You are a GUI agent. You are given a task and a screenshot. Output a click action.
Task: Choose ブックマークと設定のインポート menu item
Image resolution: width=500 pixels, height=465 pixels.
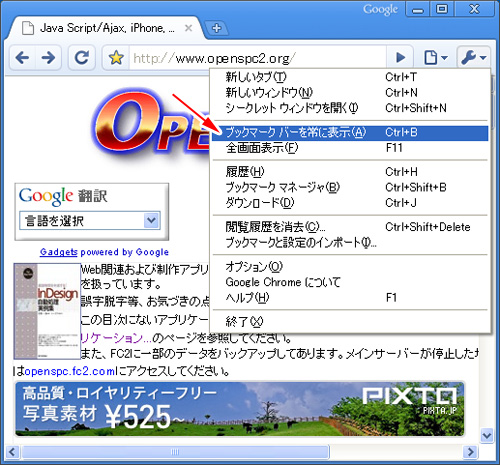coord(350,242)
